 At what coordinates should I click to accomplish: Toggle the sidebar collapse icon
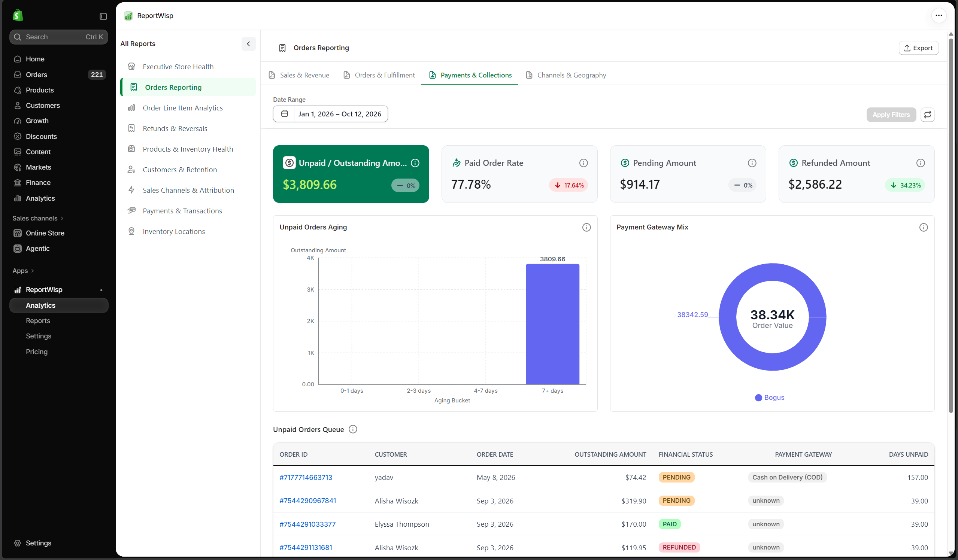click(103, 16)
